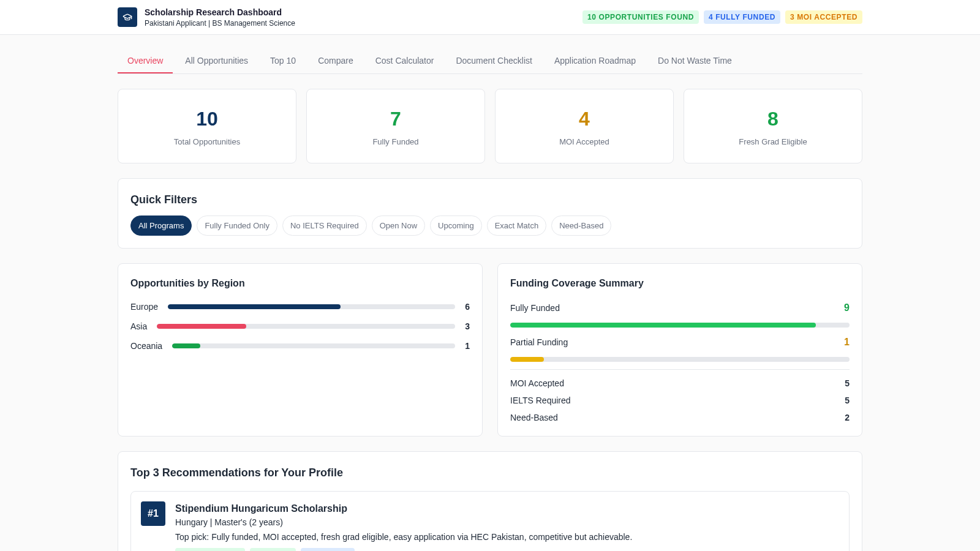
Task: Enable the Exact Match filter
Action: point(516,226)
